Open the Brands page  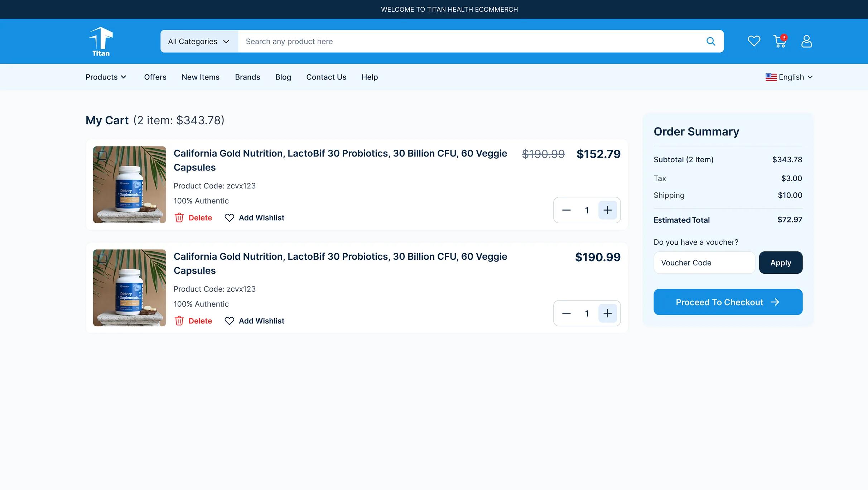click(x=247, y=77)
